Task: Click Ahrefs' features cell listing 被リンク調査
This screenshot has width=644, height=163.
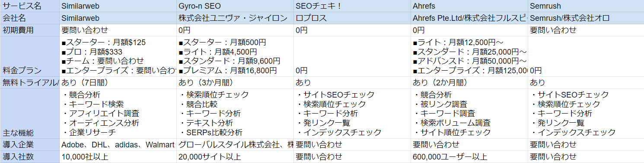Action: (x=469, y=113)
